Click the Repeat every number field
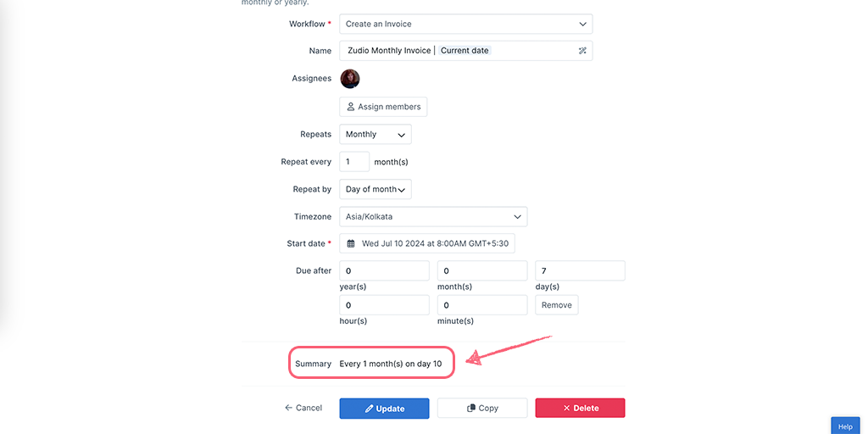Screen dimensions: 868x434 (x=354, y=162)
